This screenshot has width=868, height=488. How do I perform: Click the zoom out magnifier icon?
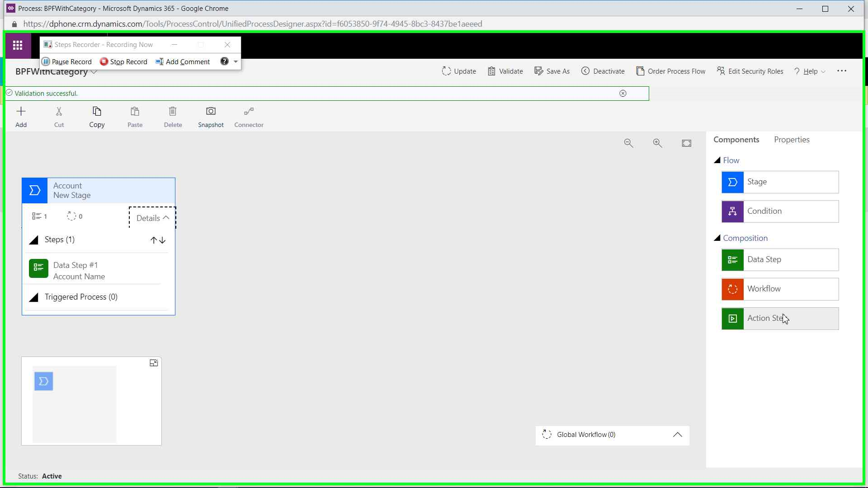point(628,143)
